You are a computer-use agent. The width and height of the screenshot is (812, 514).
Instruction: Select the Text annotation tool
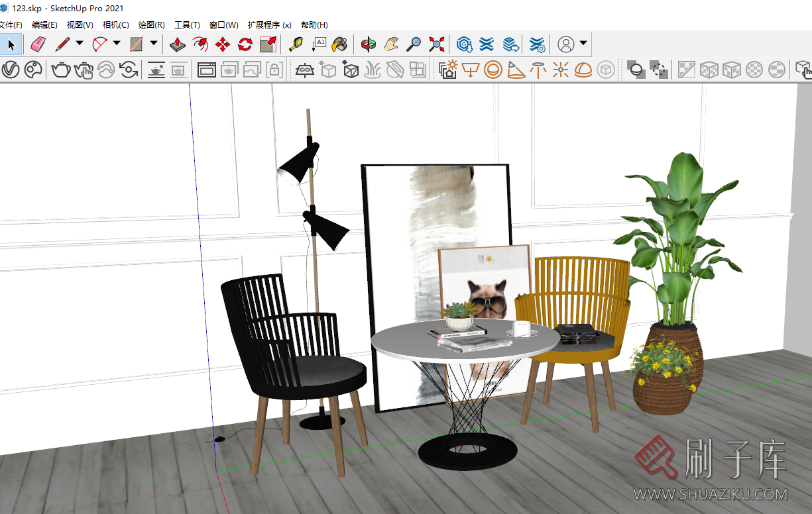319,44
